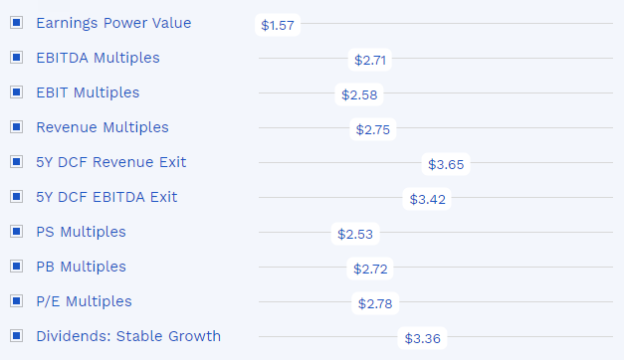624x364 pixels.
Task: Uncheck the PS Multiples checkbox
Action: point(16,231)
